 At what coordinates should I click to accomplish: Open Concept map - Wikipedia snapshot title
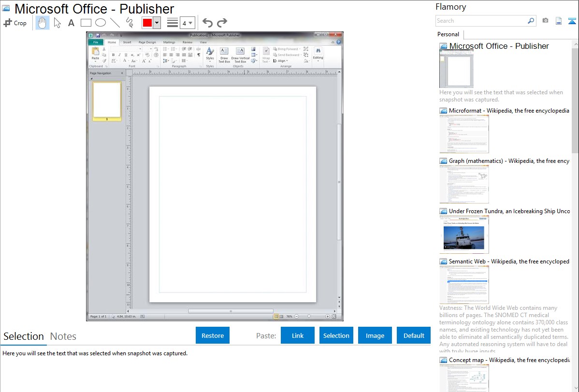tap(509, 360)
